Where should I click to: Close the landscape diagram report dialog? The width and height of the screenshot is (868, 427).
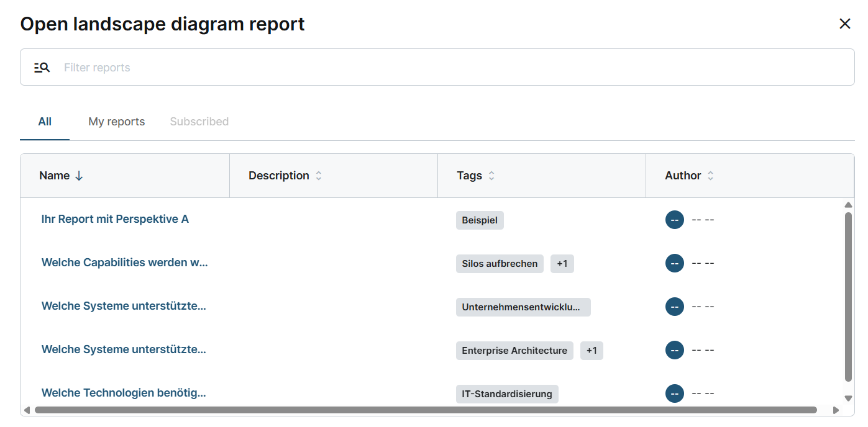844,24
